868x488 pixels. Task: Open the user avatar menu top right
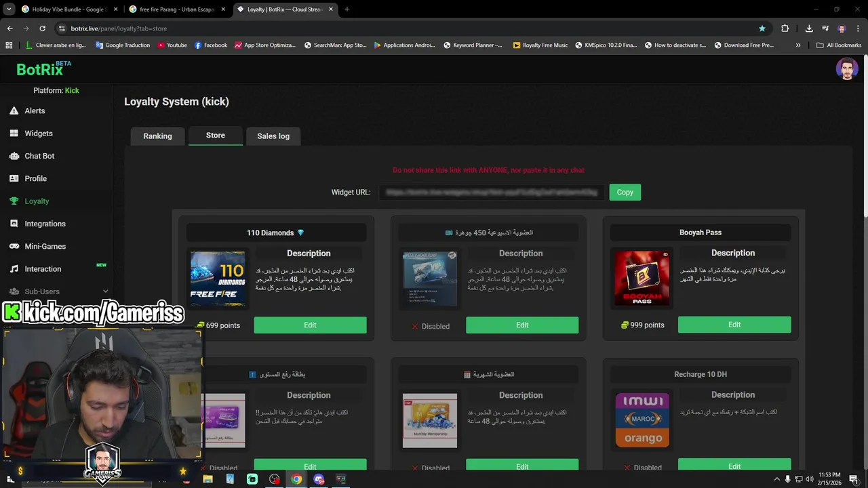click(846, 68)
